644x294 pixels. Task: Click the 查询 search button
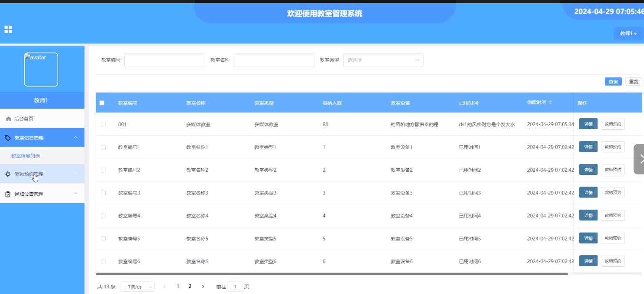pos(613,82)
